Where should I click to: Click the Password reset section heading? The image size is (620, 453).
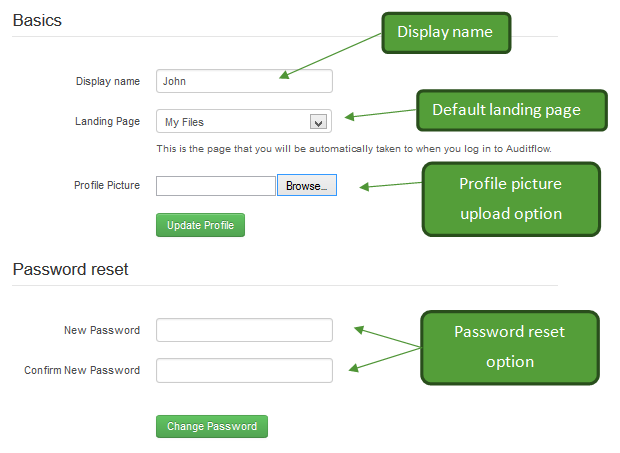70,269
